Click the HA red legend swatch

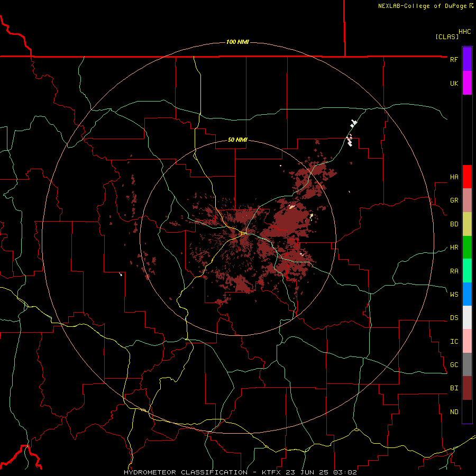click(467, 177)
